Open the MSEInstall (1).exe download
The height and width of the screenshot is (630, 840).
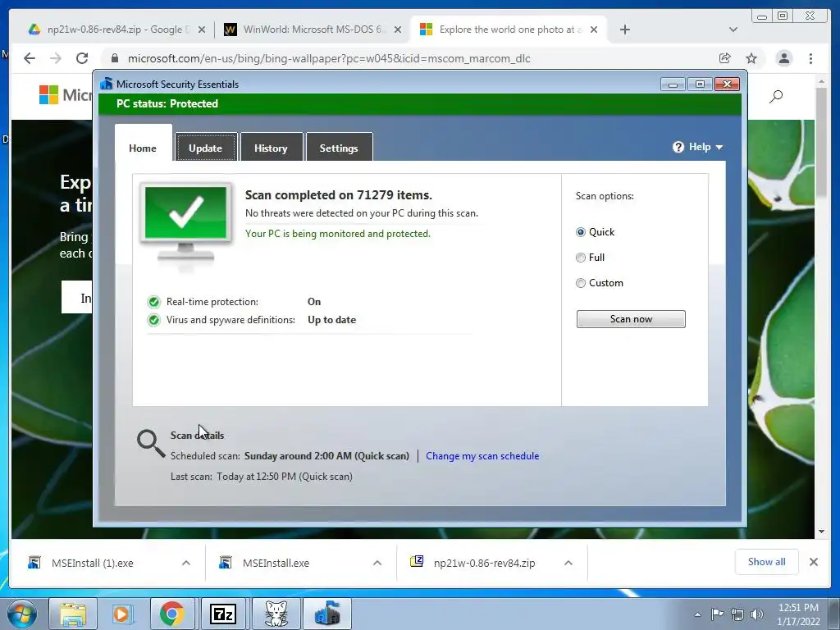(92, 563)
